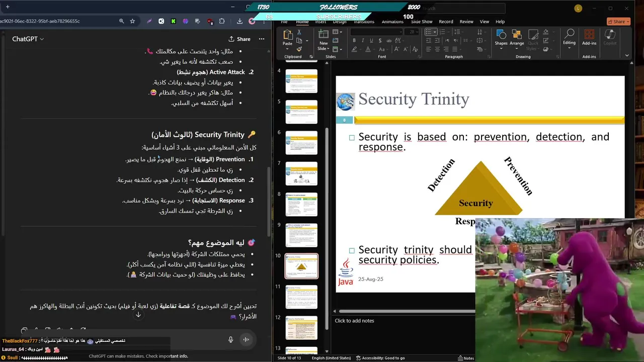Select slide 4 thumbnail
644x362 pixels.
tap(301, 81)
